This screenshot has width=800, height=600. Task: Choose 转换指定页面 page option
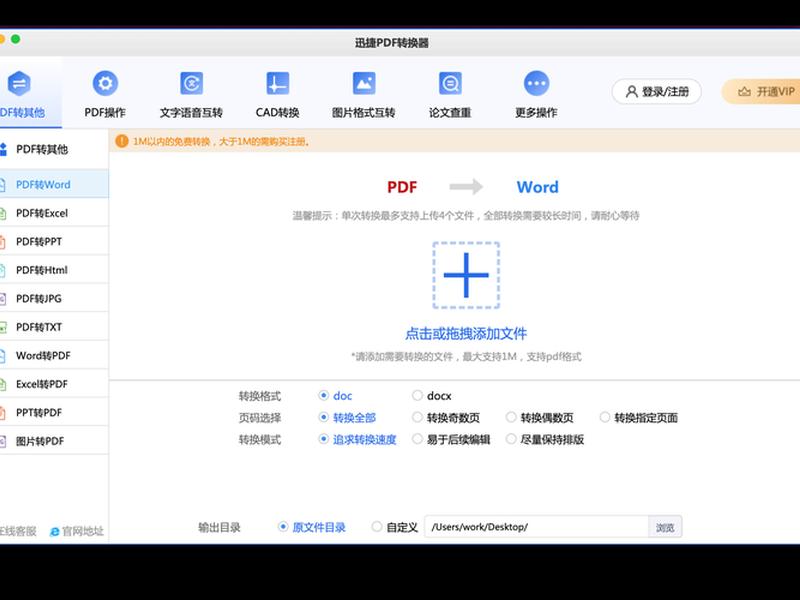pyautogui.click(x=605, y=417)
